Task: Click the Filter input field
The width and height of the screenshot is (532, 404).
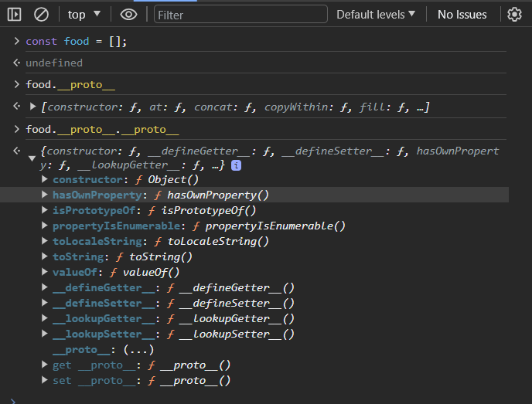Action: (x=240, y=15)
